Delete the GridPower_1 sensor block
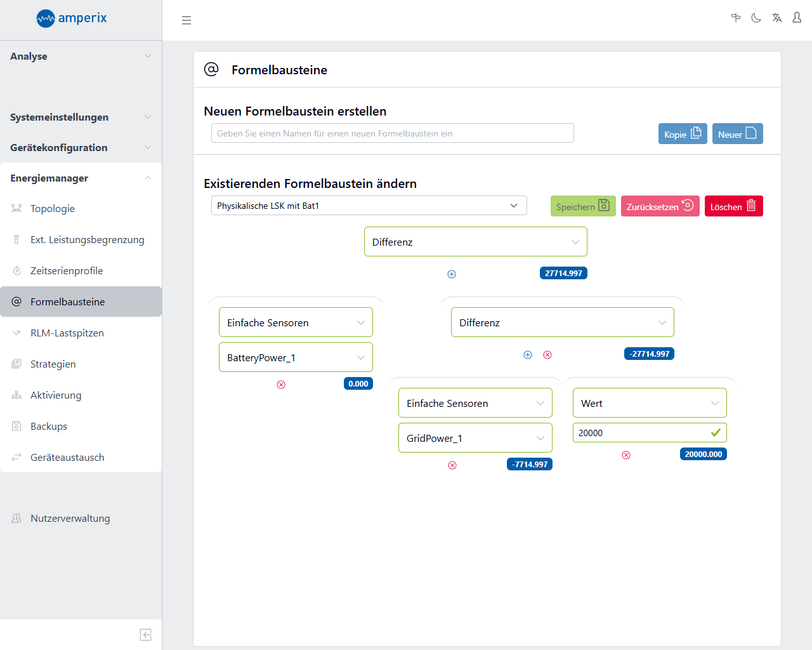The width and height of the screenshot is (812, 650). (x=452, y=465)
